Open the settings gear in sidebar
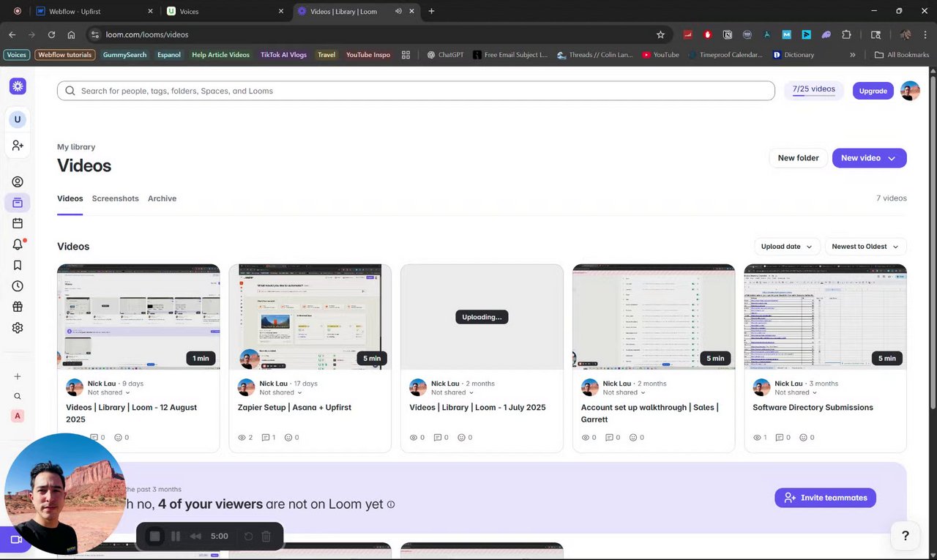The width and height of the screenshot is (937, 560). [x=18, y=328]
